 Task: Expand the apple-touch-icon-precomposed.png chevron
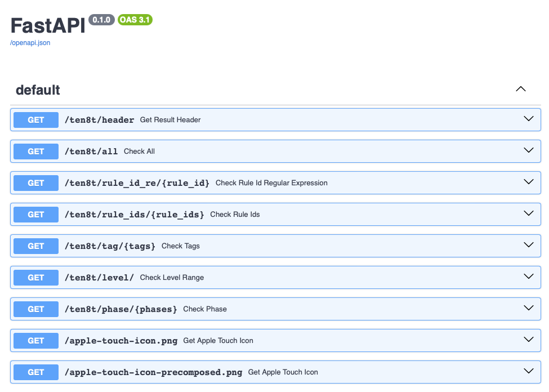click(528, 371)
